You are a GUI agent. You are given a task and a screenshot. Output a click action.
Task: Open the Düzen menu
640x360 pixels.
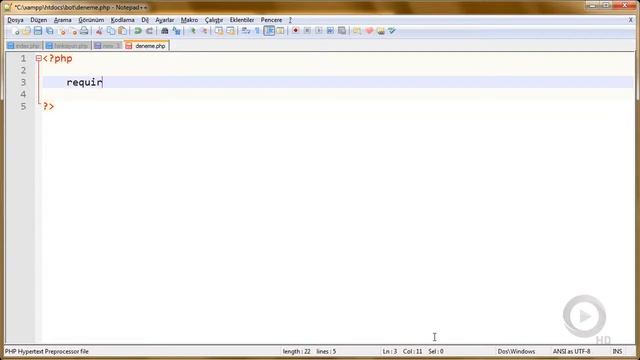coord(39,20)
